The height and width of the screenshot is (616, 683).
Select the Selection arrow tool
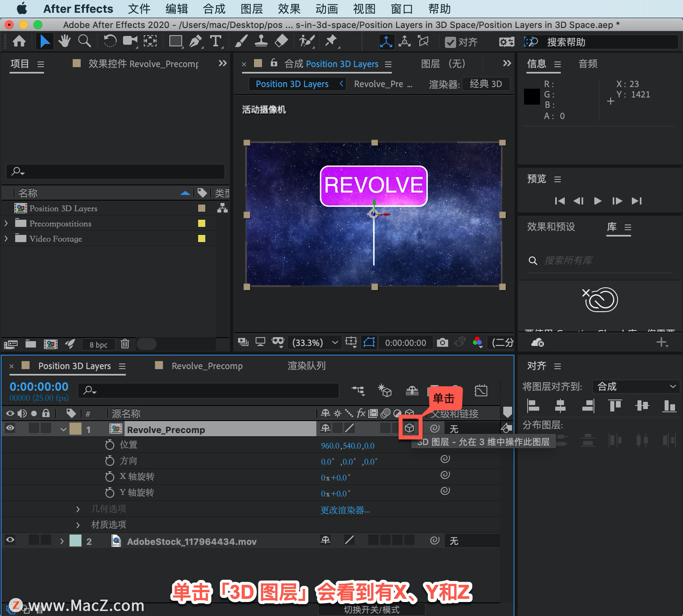(x=45, y=41)
